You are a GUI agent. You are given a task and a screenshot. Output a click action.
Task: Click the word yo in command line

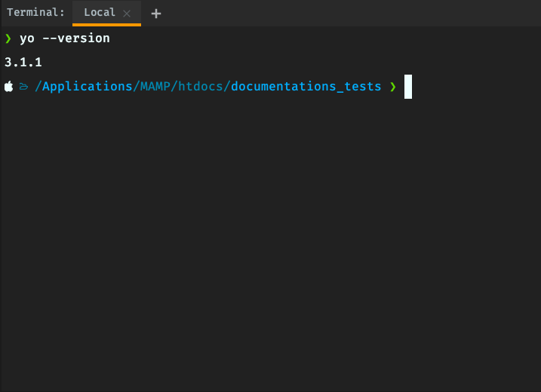(27, 38)
